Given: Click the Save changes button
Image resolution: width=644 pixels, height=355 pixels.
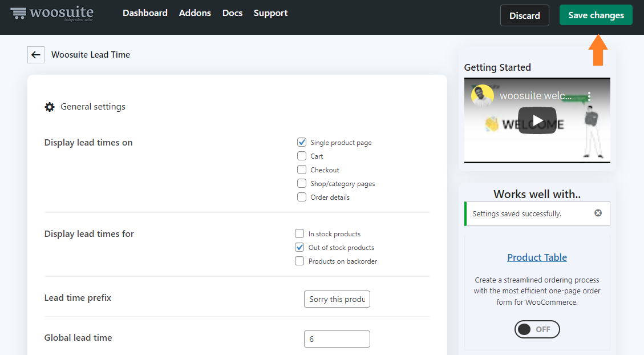Looking at the screenshot, I should tap(596, 15).
